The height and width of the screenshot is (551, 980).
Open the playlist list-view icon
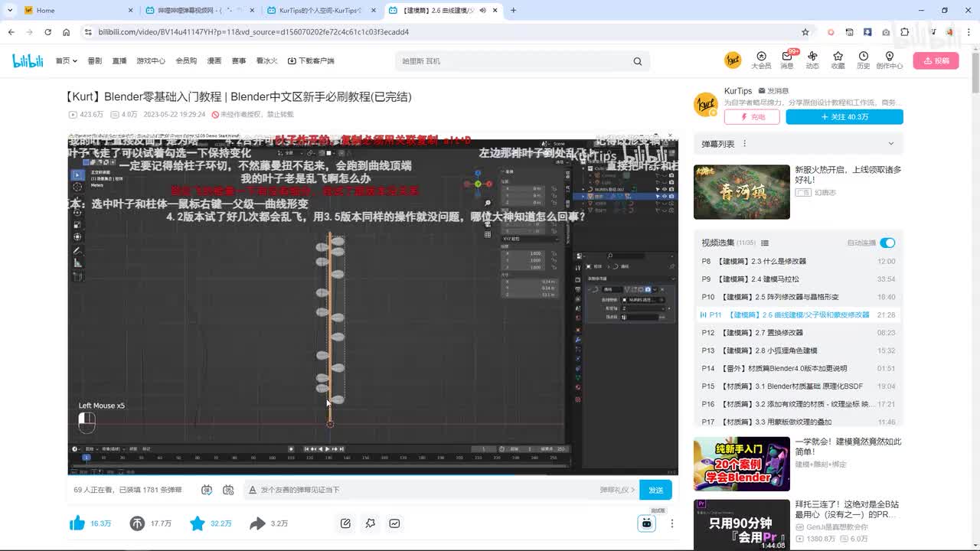coord(765,243)
